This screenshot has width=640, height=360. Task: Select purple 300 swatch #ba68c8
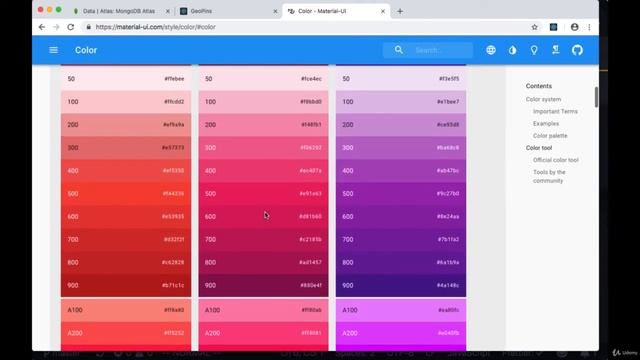click(401, 148)
